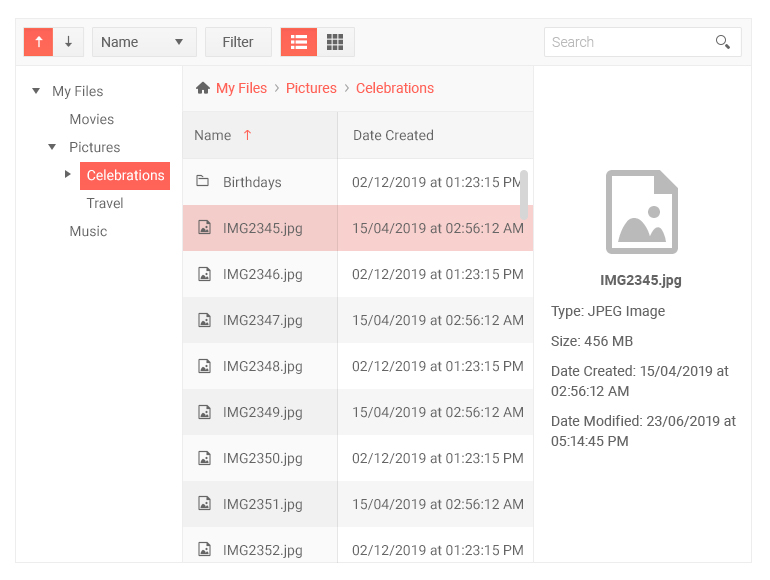Go to My Files breadcrumb link
The height and width of the screenshot is (580, 770).
click(x=242, y=88)
